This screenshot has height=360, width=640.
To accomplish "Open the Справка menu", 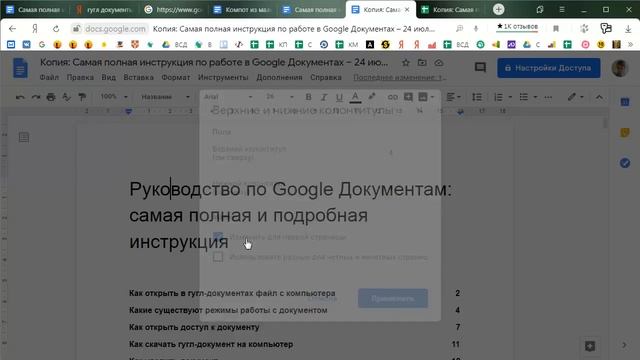I will pyautogui.click(x=326, y=78).
